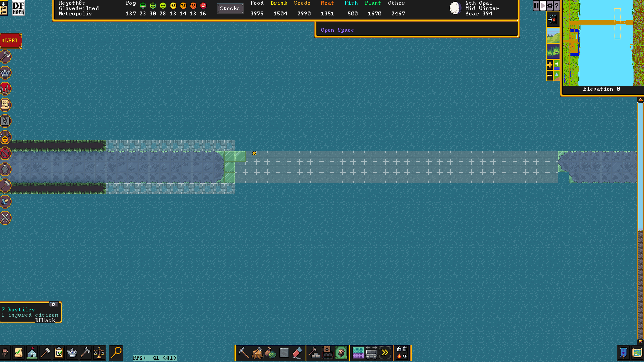Select the chop trees stump tool
644x362 pixels.
point(257,353)
